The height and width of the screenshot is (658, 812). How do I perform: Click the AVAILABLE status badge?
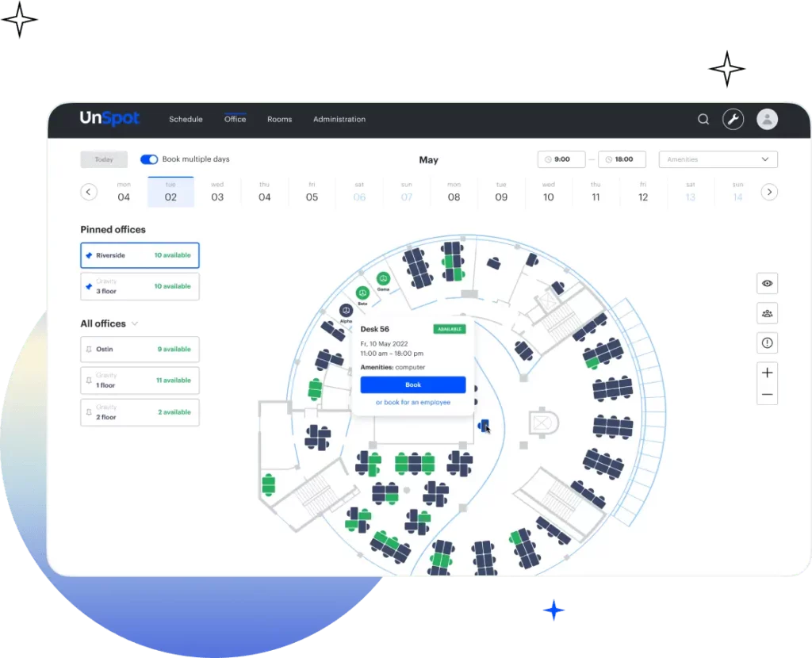tap(450, 329)
